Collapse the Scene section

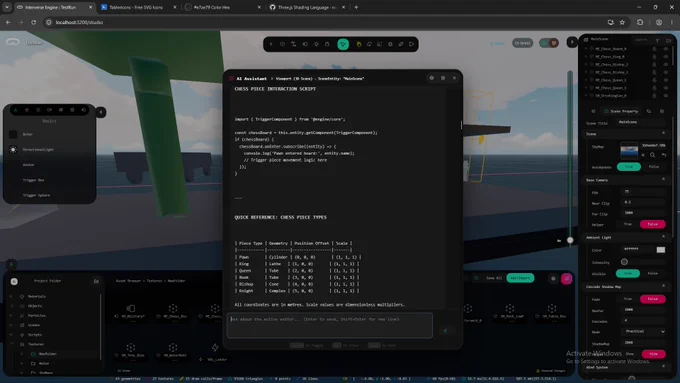[663, 134]
